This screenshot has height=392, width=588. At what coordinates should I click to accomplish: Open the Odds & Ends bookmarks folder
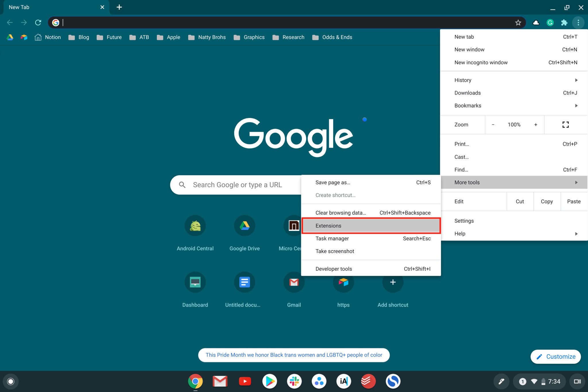[332, 37]
